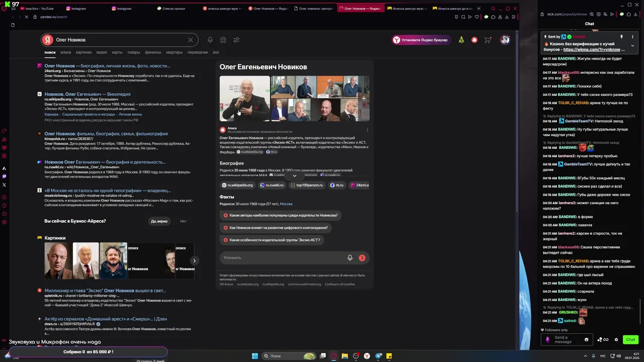Click 'Сообщить об ошибке' under the Alisa answer

click(x=340, y=284)
